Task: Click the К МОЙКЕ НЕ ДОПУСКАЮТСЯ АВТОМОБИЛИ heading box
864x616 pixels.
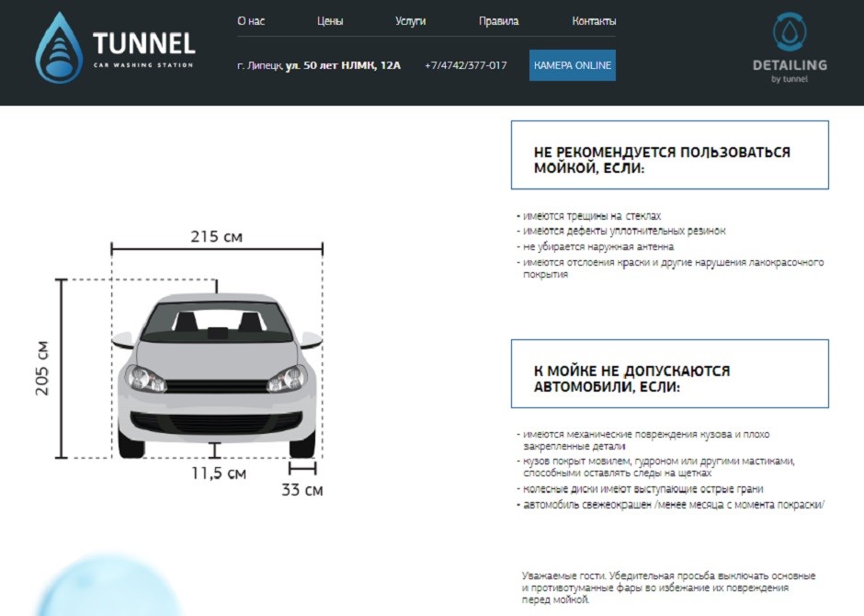Action: (x=669, y=373)
